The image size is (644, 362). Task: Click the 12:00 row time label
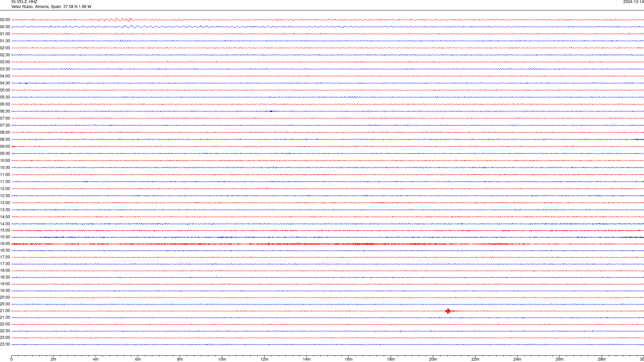[5, 189]
